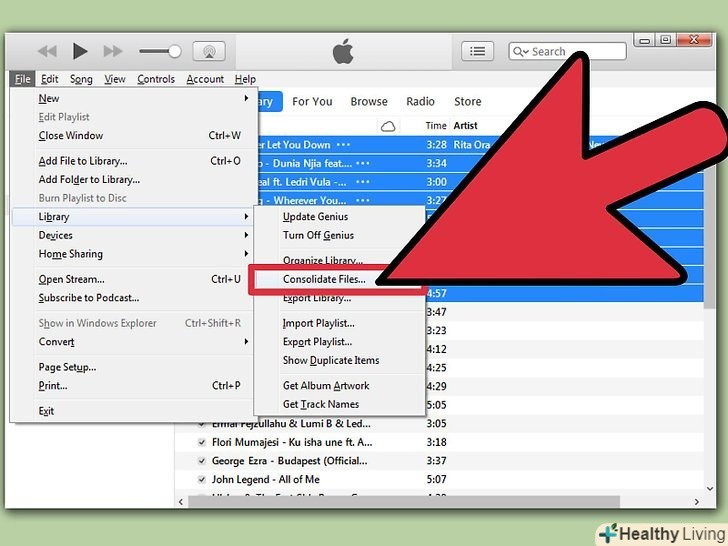
Task: Uncheck the John Legend All of Me checkbox
Action: click(202, 480)
